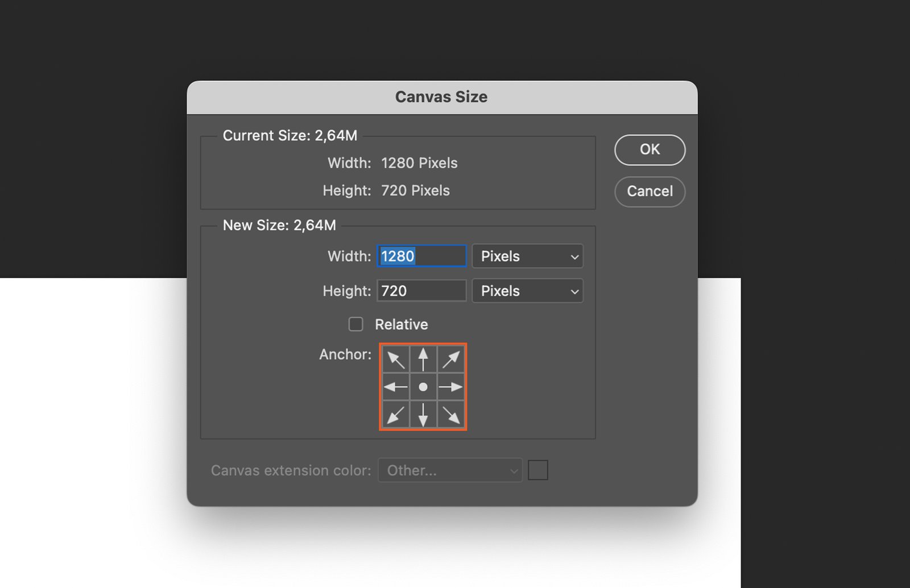Click the New Size Height field
Image resolution: width=910 pixels, height=588 pixels.
tap(421, 291)
